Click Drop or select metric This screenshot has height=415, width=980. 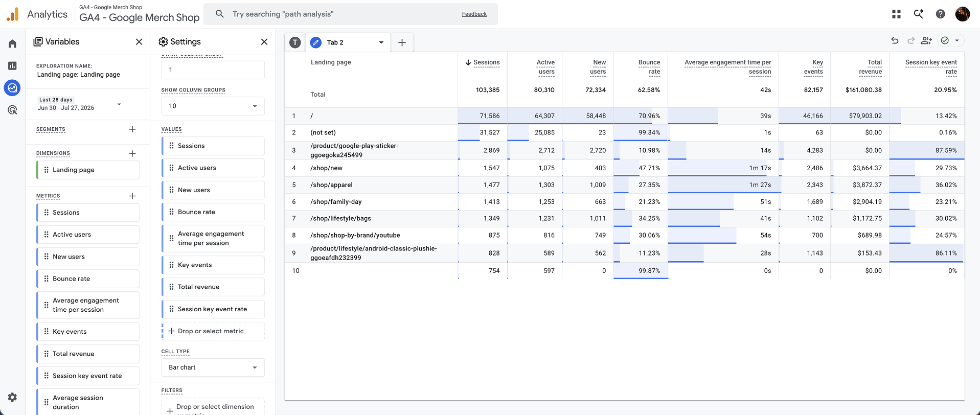[x=213, y=331]
